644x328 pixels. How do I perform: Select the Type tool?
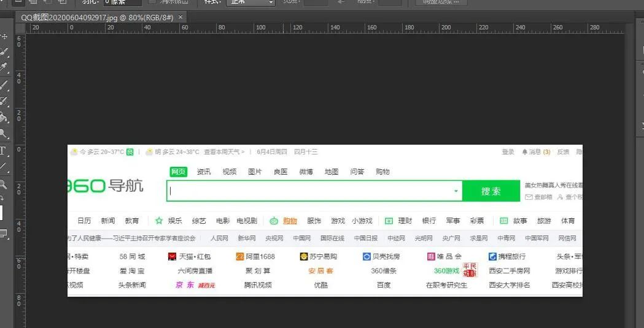coord(3,150)
